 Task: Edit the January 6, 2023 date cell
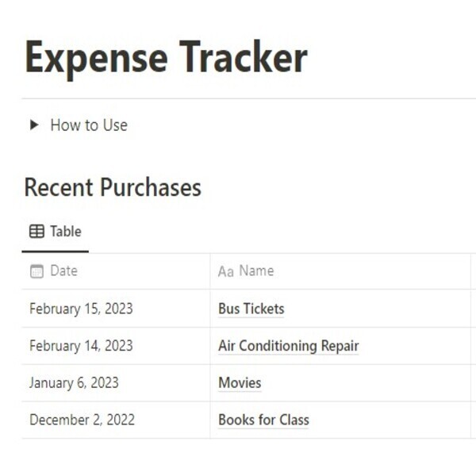[74, 382]
